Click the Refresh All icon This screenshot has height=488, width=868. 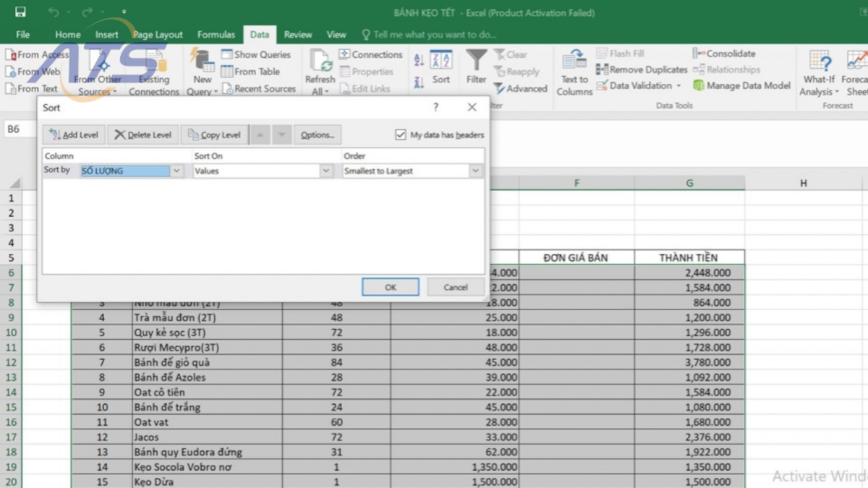click(x=319, y=70)
